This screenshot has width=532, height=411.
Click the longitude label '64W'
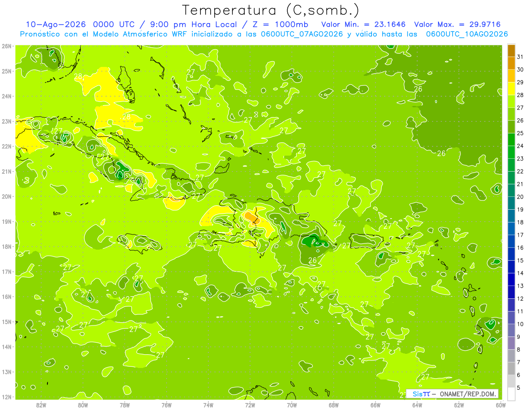click(x=417, y=405)
